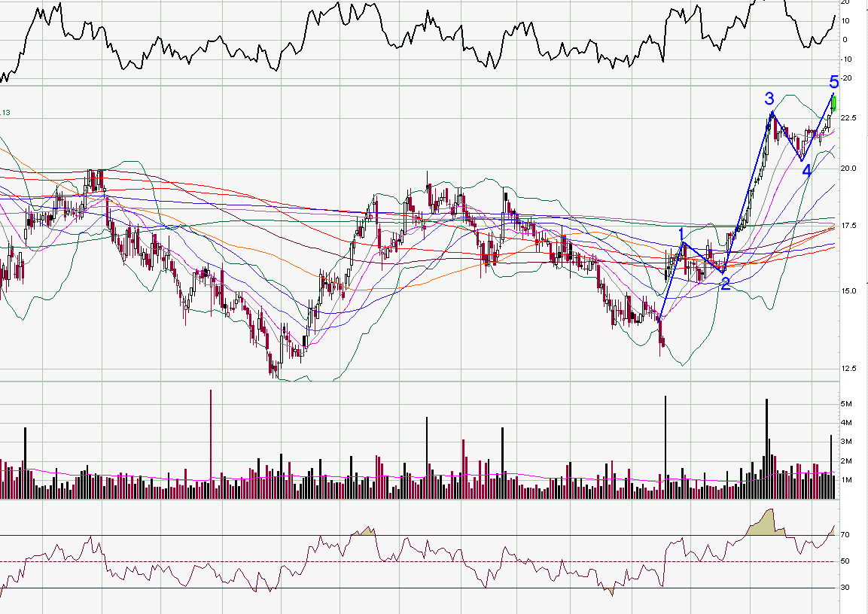868x614 pixels.
Task: Click the RSI 30 level label
Action: (845, 588)
